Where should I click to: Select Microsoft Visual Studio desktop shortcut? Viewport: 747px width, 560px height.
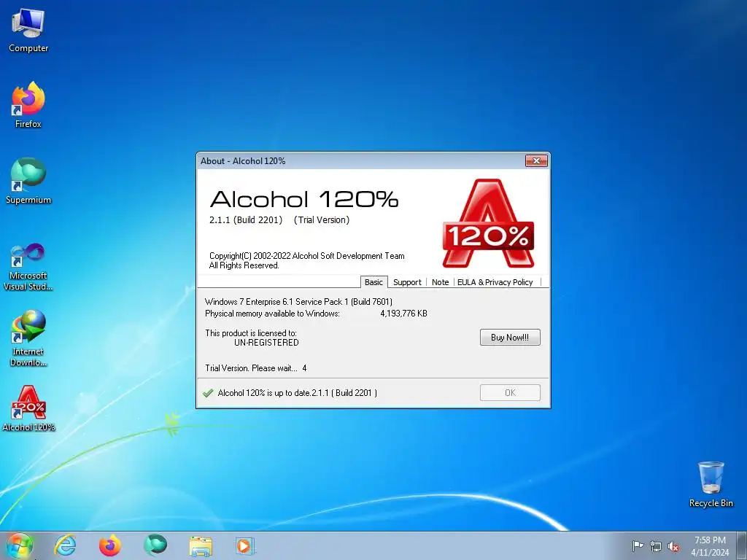tap(28, 267)
